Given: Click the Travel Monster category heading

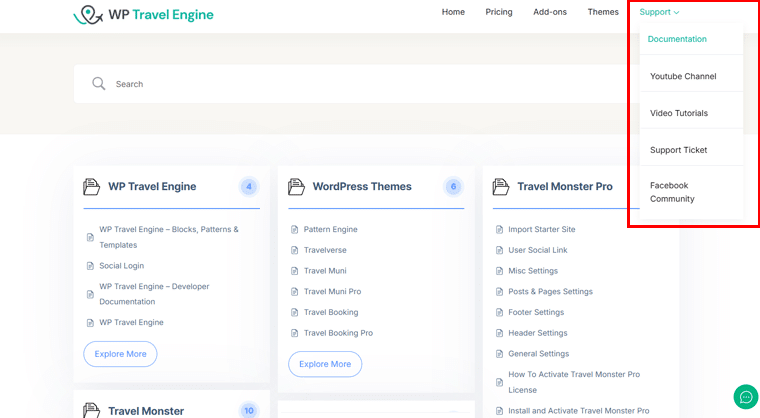Looking at the screenshot, I should 146,411.
